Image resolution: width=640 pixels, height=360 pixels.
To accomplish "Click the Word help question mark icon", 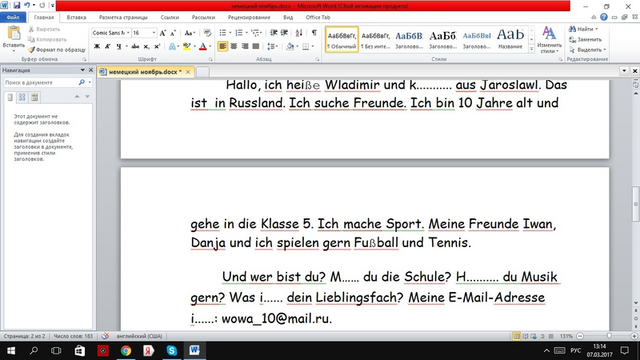I will click(x=604, y=17).
